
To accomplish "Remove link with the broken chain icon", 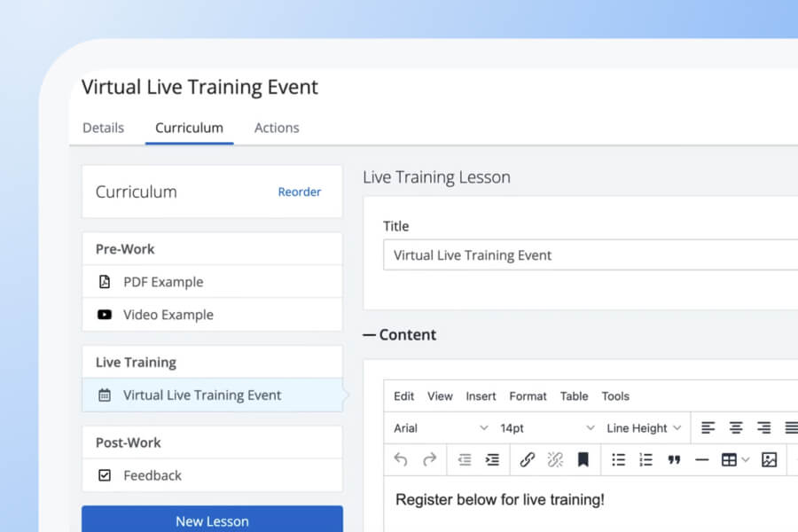I will [555, 459].
